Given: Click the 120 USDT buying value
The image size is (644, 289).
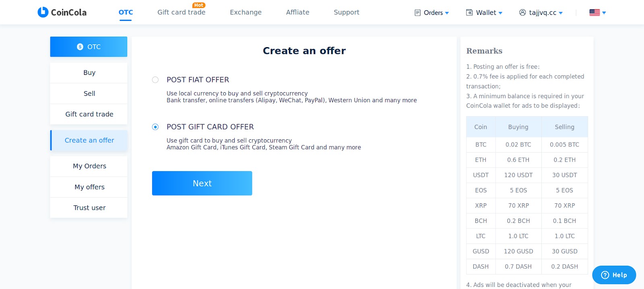Looking at the screenshot, I should click(x=518, y=175).
